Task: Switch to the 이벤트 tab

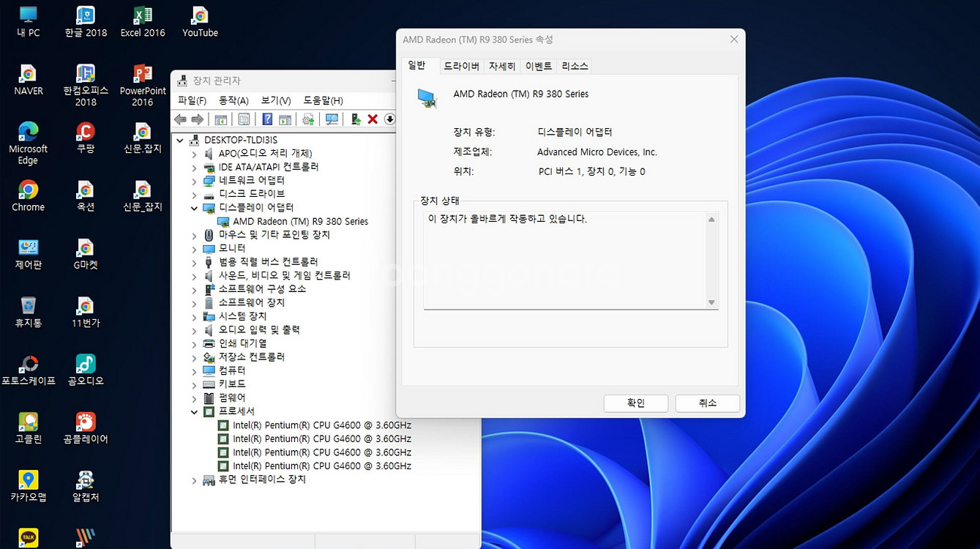Action: point(539,66)
